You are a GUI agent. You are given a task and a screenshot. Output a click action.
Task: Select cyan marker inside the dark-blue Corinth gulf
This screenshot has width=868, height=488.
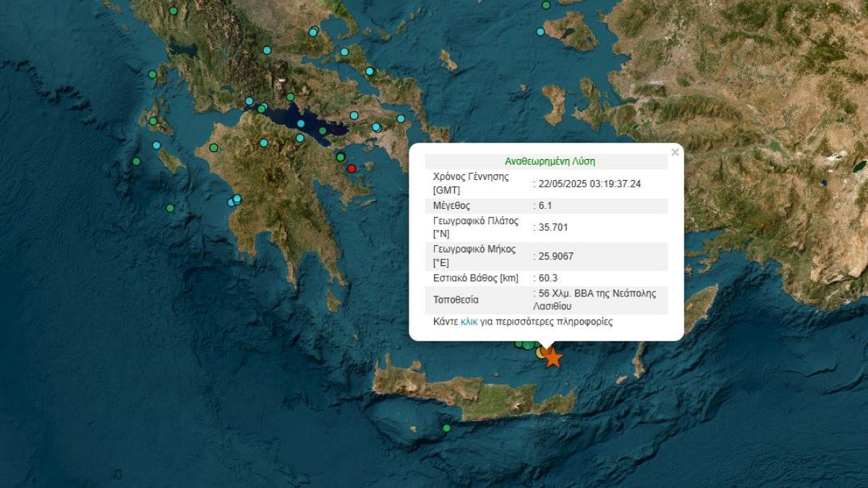coord(301,124)
